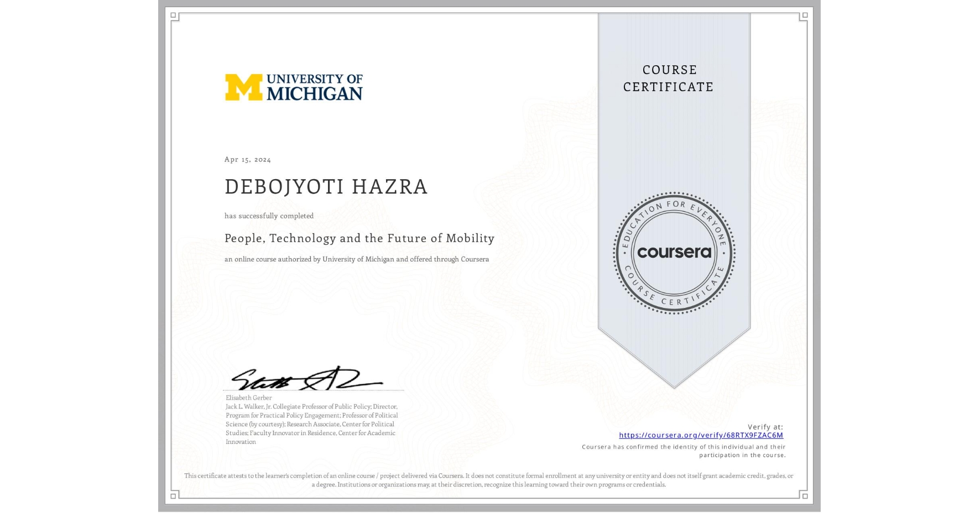Image resolution: width=980 pixels, height=513 pixels.
Task: Select the name DEBOJYOTI HAZRA
Action: click(326, 187)
